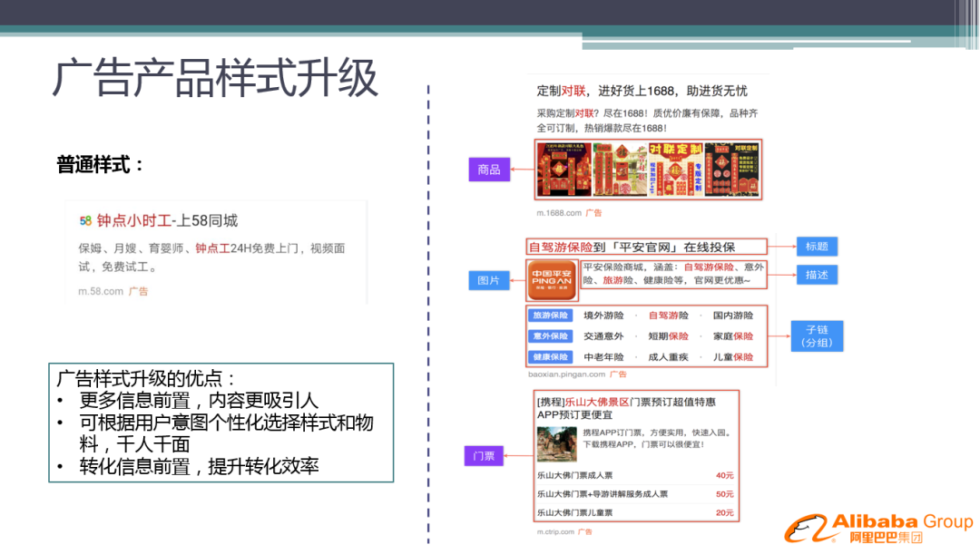The image size is (980, 554).
Task: Select the 意外保险 group tag
Action: click(550, 336)
